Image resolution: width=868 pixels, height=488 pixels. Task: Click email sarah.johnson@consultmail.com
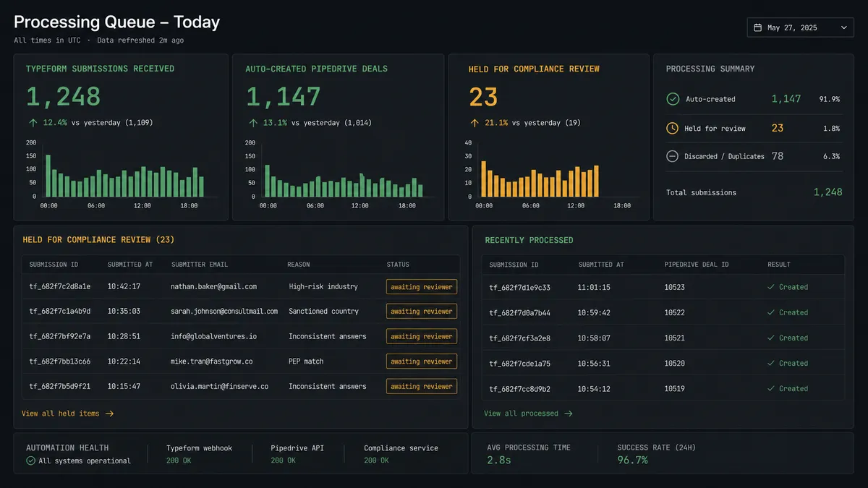click(x=224, y=312)
